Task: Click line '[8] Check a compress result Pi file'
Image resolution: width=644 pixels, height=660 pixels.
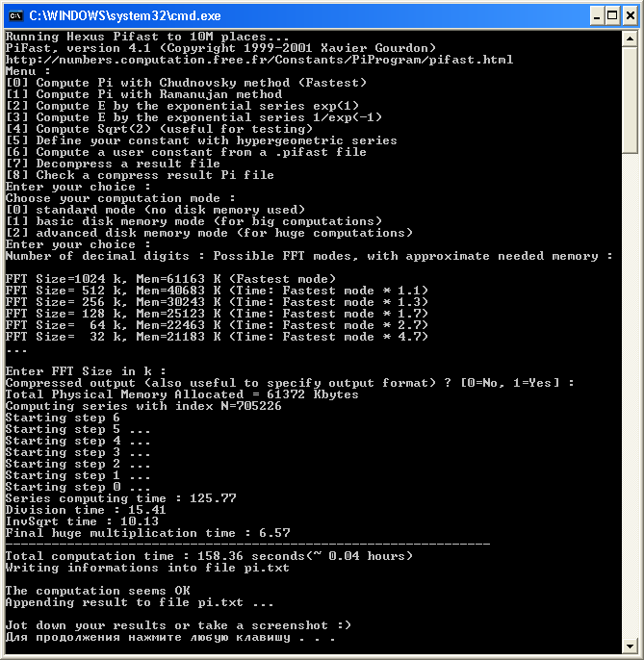Action: (140, 175)
